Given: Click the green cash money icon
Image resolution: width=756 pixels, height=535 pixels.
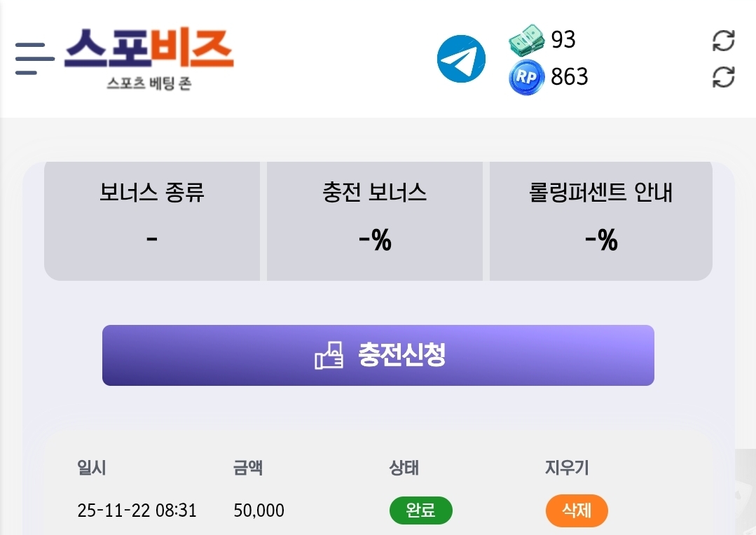Looking at the screenshot, I should [x=526, y=41].
